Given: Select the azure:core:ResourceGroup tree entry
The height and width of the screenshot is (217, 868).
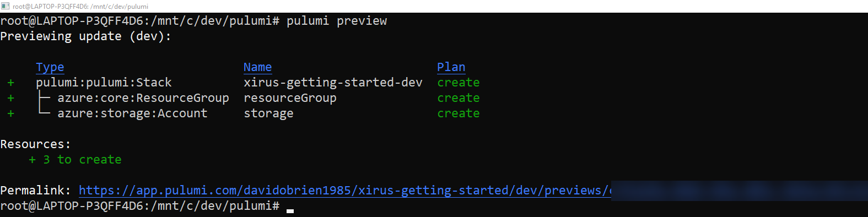Looking at the screenshot, I should pos(143,98).
